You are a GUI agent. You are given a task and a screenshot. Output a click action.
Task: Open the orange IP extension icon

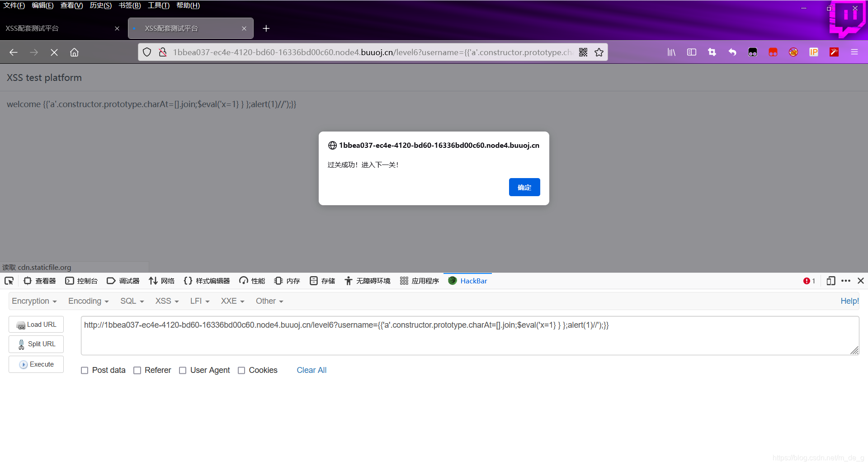click(814, 52)
